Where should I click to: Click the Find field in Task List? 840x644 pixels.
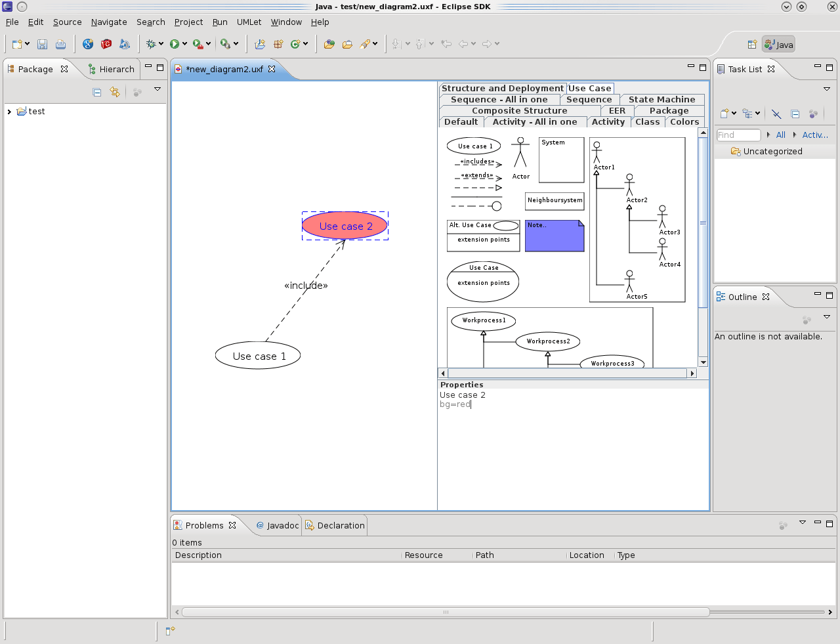point(738,135)
